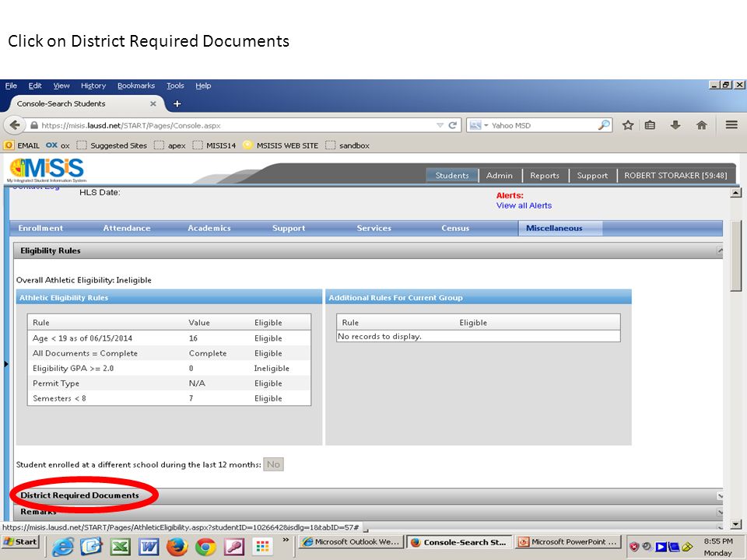The height and width of the screenshot is (560, 747).
Task: Go back with the browser back arrow
Action: pos(15,125)
